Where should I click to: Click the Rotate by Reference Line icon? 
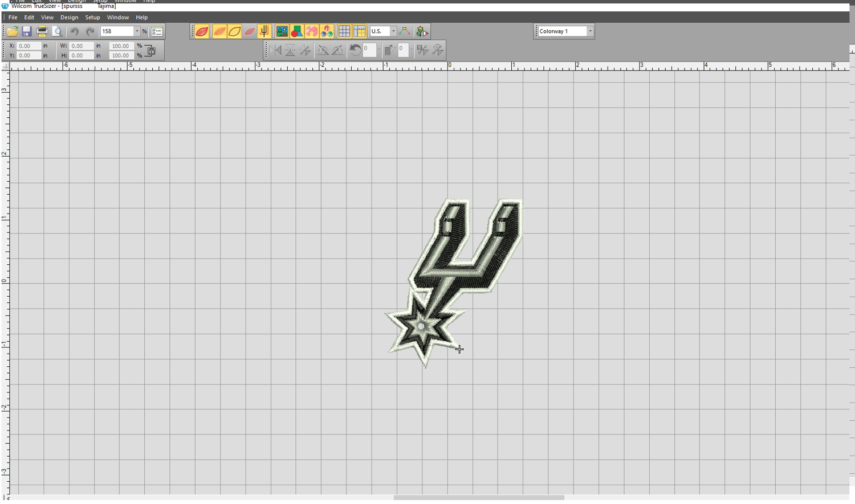click(438, 50)
